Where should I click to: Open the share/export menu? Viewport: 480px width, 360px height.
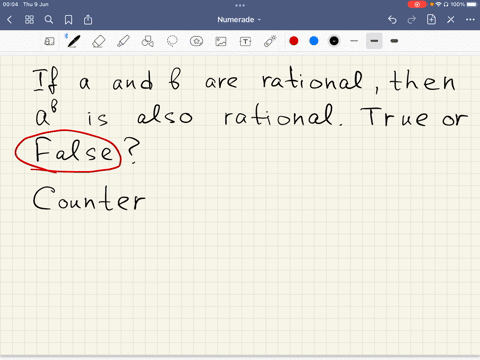click(88, 20)
